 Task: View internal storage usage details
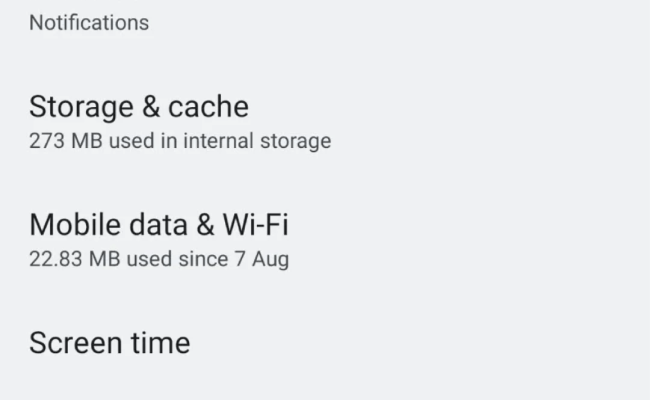(x=180, y=141)
